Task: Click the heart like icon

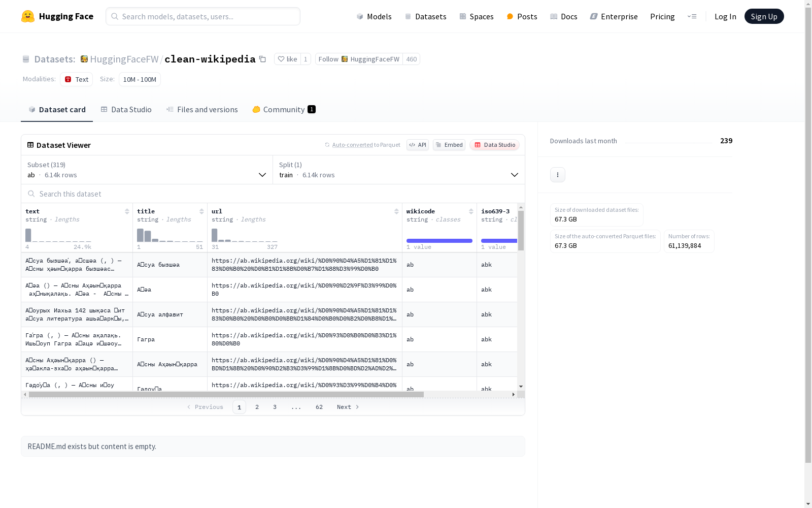Action: 281,59
